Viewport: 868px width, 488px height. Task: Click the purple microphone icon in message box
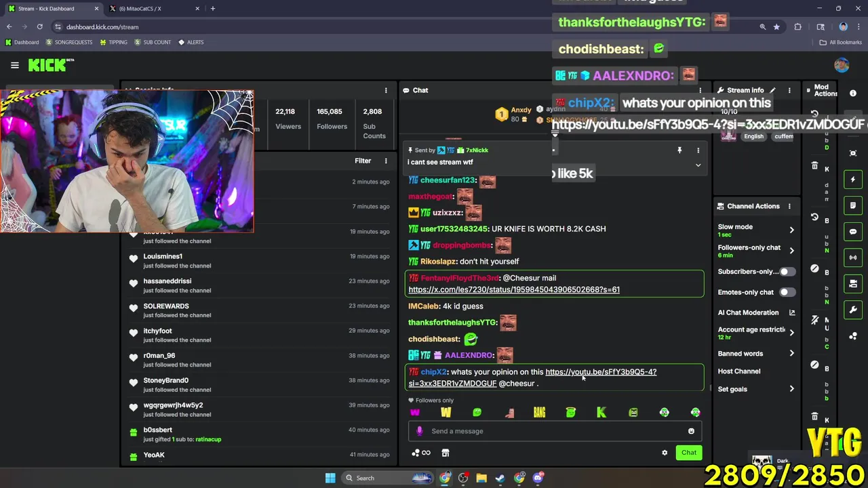(x=419, y=431)
